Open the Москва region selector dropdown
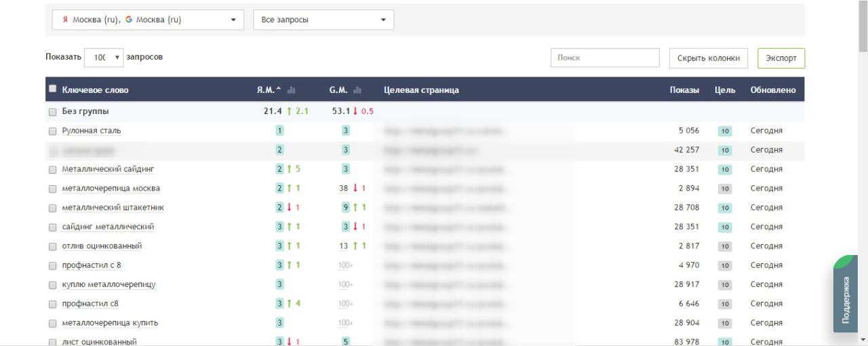 pos(148,20)
